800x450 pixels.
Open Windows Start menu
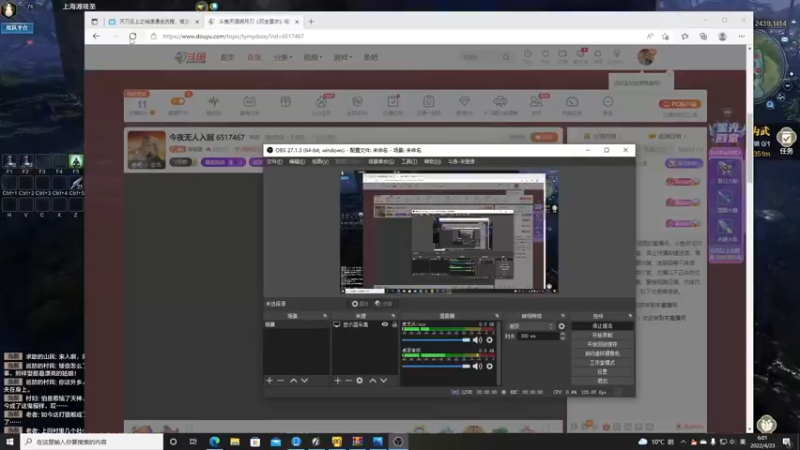(10, 442)
